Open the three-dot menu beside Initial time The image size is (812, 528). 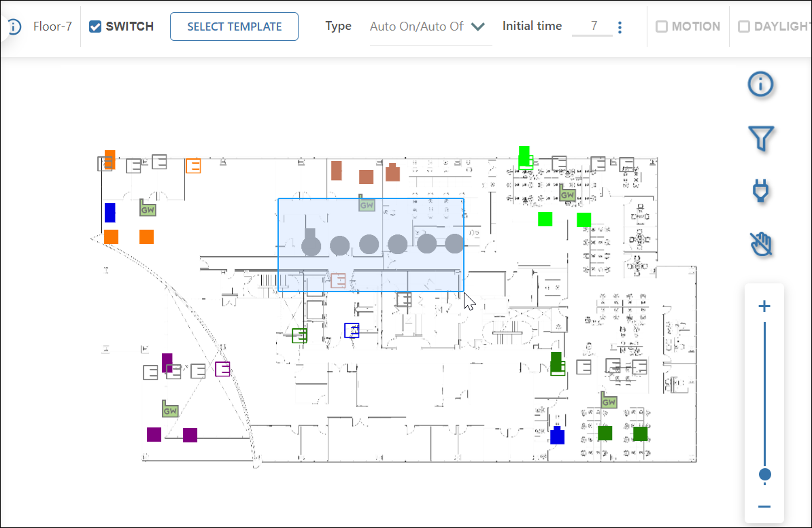click(620, 27)
